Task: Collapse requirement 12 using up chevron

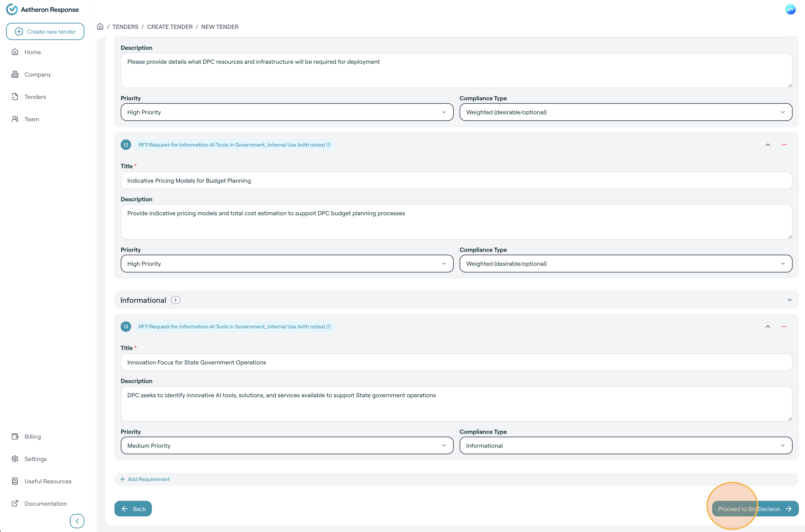Action: tap(768, 145)
